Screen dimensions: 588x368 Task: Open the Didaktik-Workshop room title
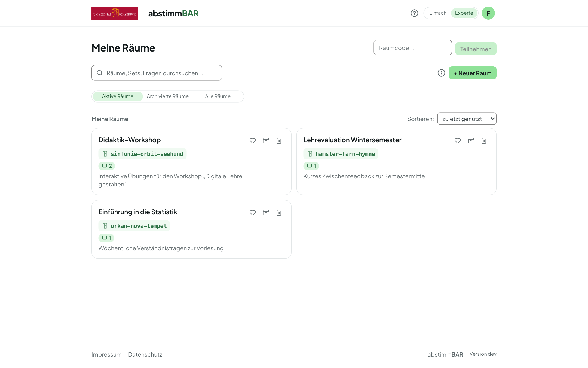pos(130,140)
